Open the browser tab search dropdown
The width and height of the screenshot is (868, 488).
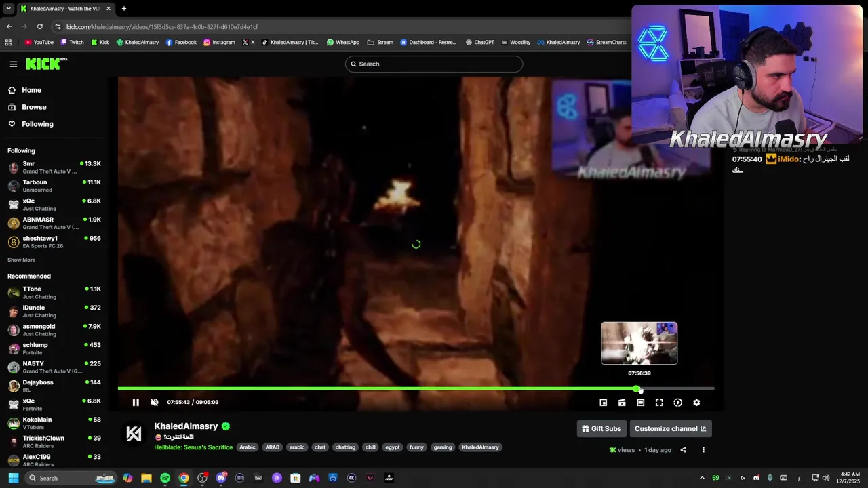tap(8, 9)
